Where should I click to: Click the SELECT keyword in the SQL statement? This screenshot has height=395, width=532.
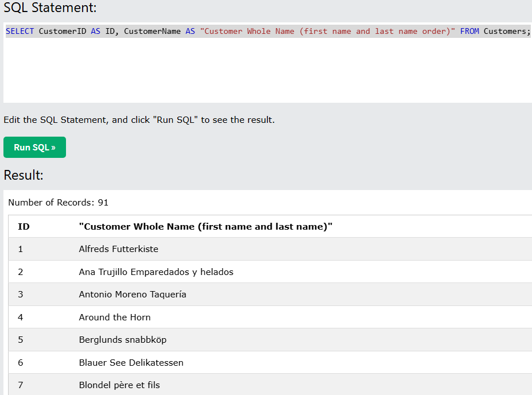[20, 31]
